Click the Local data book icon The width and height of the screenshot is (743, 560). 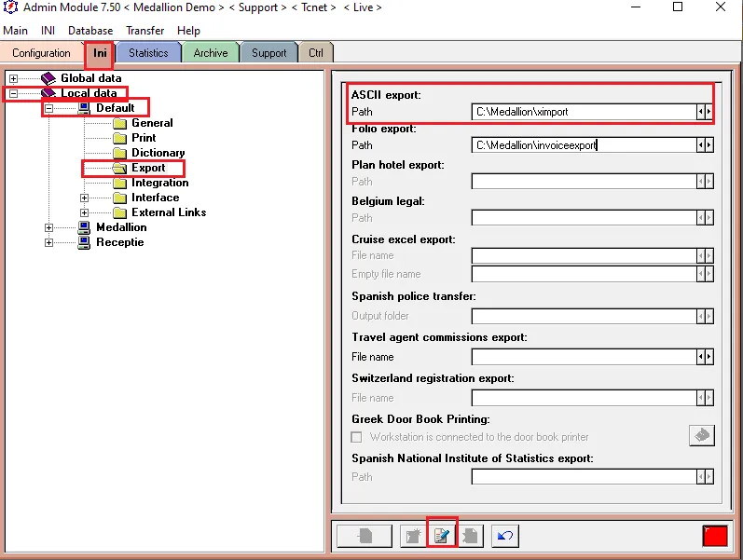(x=48, y=93)
